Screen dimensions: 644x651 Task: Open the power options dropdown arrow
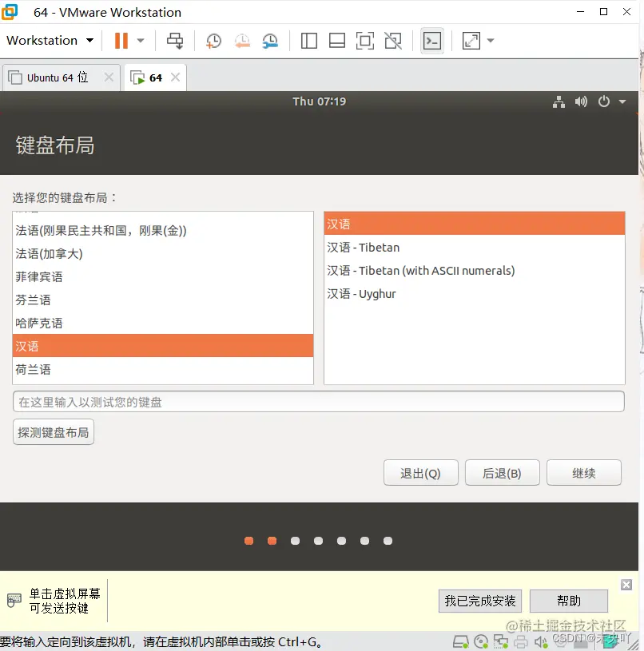point(141,41)
